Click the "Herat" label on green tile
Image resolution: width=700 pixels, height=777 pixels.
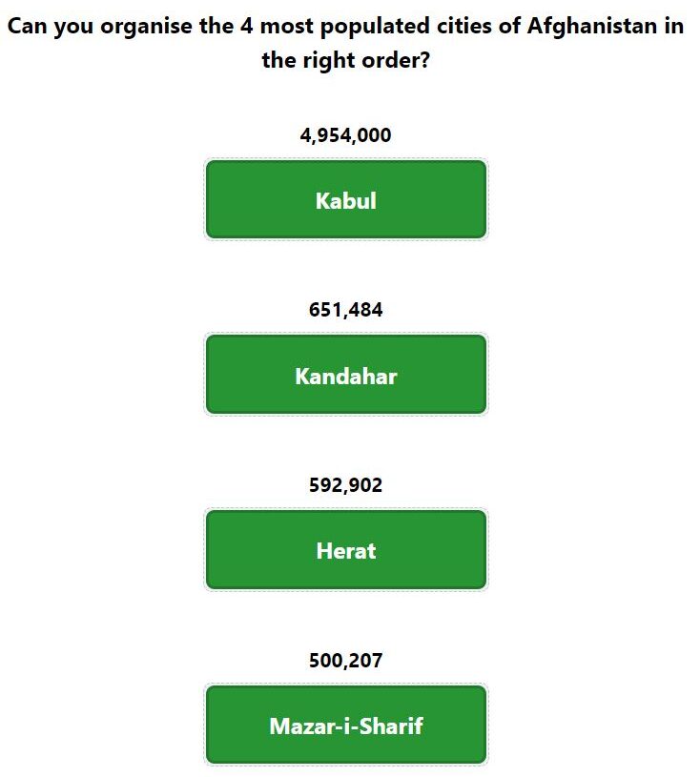point(346,551)
